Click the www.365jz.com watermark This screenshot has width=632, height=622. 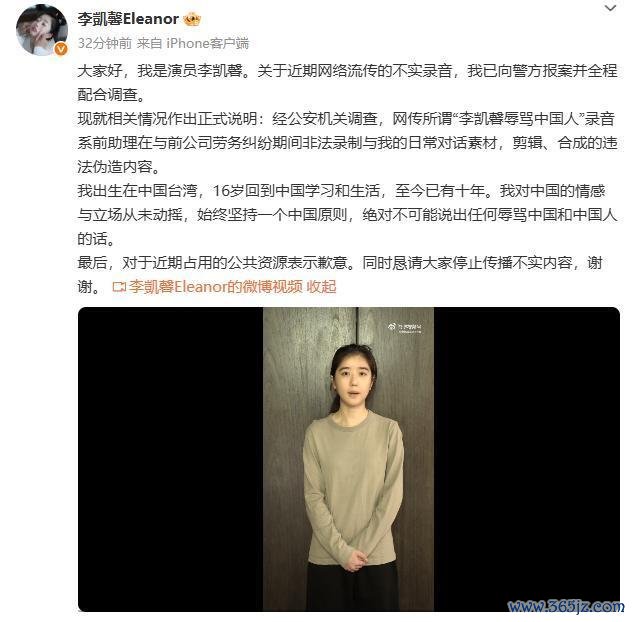click(x=566, y=606)
